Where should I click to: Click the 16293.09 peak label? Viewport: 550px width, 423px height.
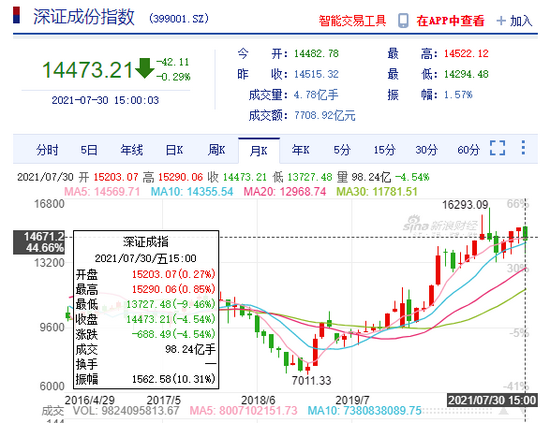click(x=465, y=204)
